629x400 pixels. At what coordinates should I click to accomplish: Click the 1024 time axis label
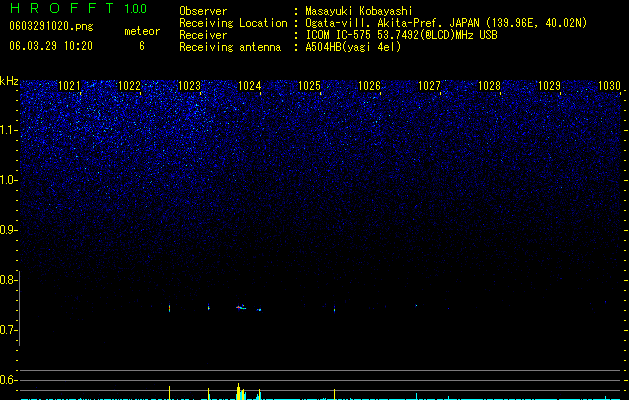click(x=249, y=86)
